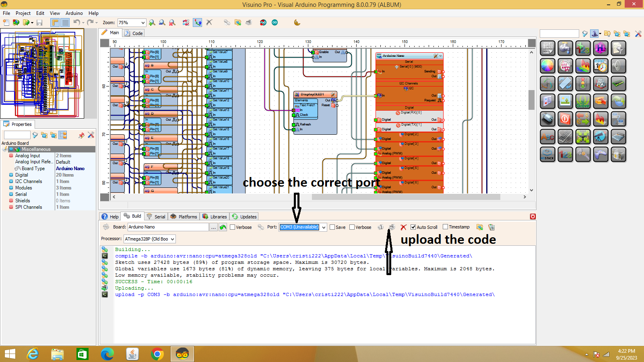644x362 pixels.
Task: Open the Motors components category
Action: pyautogui.click(x=547, y=119)
